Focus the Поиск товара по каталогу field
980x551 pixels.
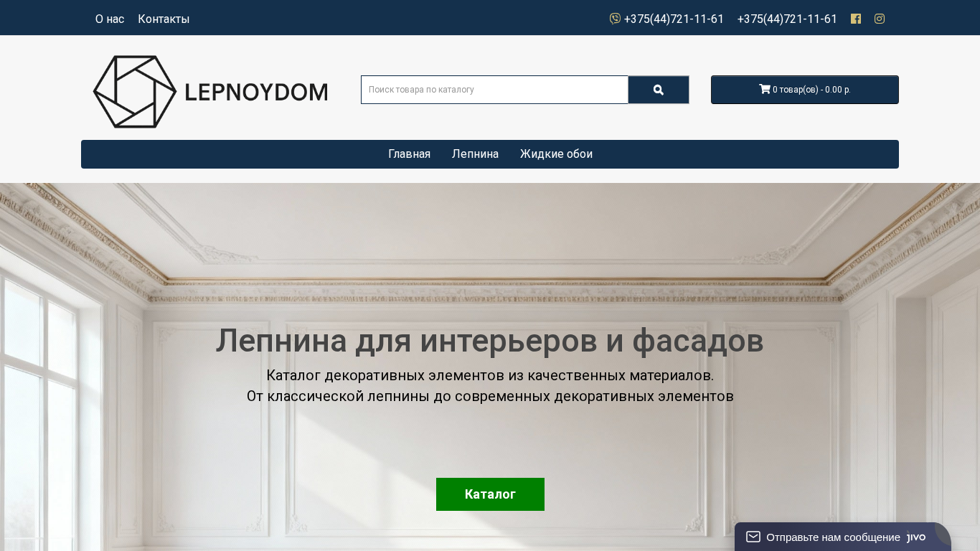494,90
